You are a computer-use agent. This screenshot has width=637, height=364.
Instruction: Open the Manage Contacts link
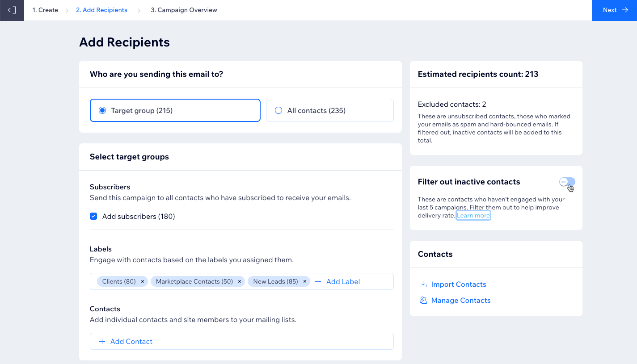click(461, 301)
